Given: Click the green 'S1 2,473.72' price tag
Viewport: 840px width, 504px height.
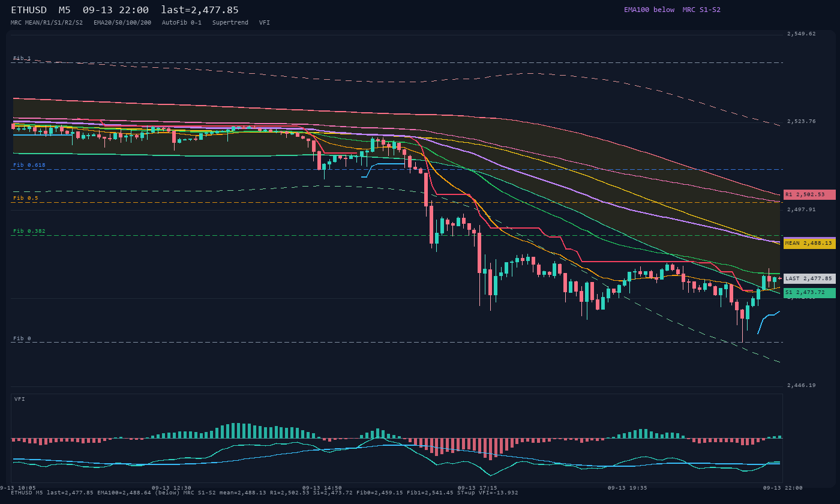Looking at the screenshot, I should click(809, 292).
